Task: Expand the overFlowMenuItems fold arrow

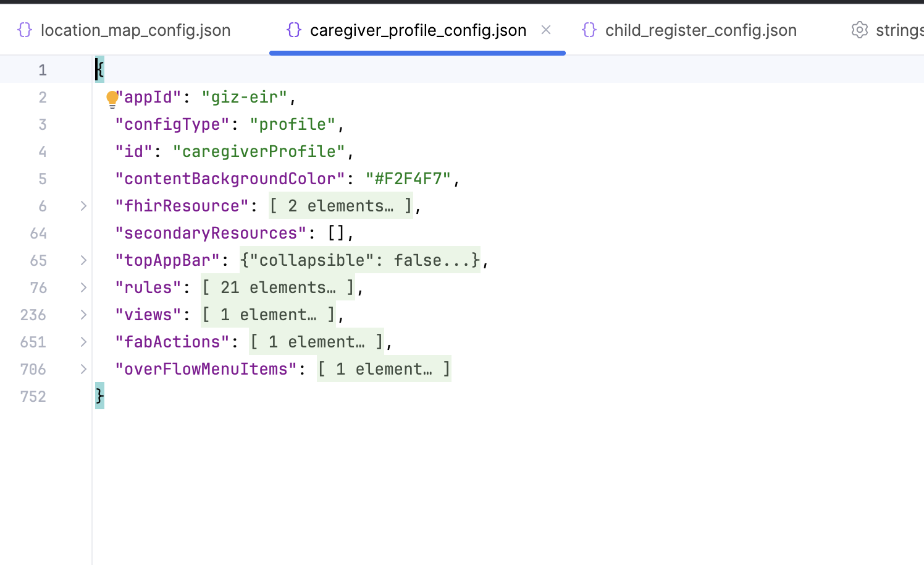Action: coord(83,369)
